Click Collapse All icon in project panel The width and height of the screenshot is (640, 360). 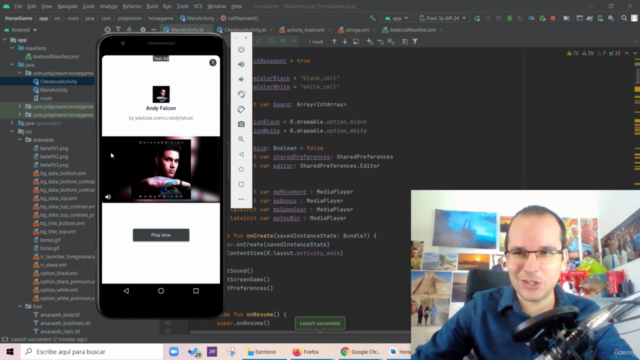click(129, 30)
